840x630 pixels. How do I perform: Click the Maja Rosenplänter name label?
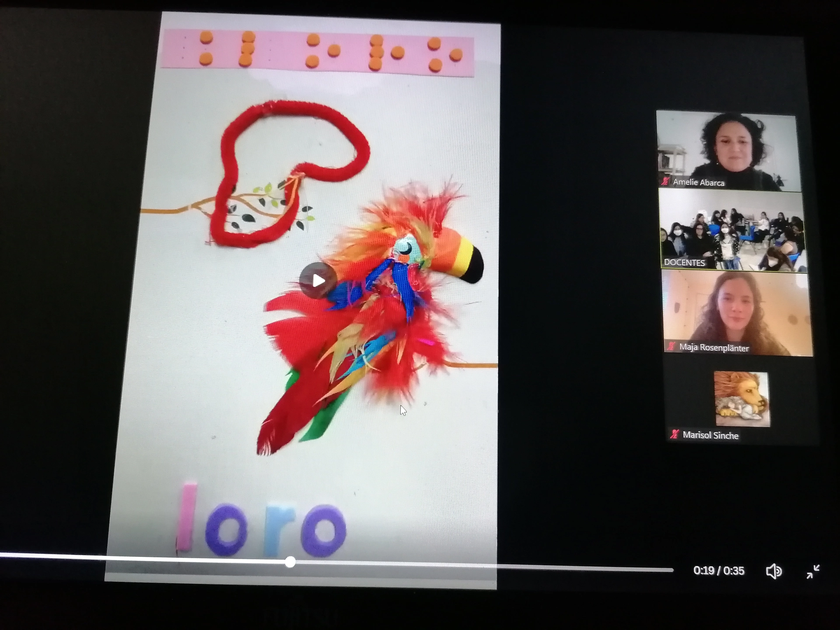714,348
